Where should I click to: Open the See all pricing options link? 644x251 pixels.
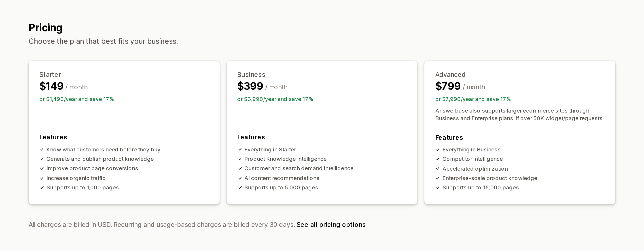pos(331,224)
